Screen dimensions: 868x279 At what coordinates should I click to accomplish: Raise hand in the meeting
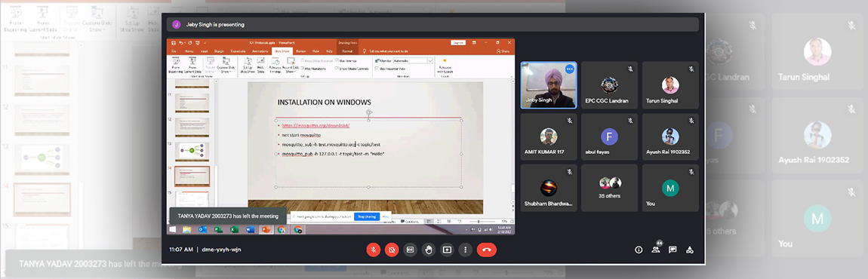coord(429,250)
